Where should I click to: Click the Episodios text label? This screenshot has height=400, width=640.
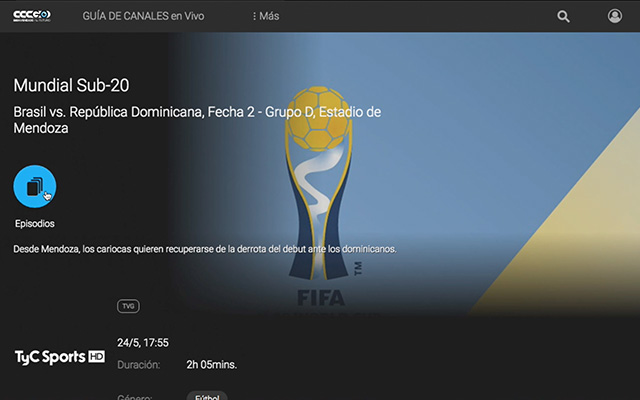coord(35,224)
